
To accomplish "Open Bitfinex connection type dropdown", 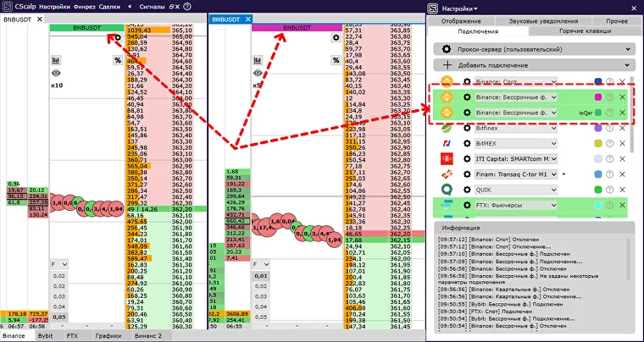I will pos(516,128).
